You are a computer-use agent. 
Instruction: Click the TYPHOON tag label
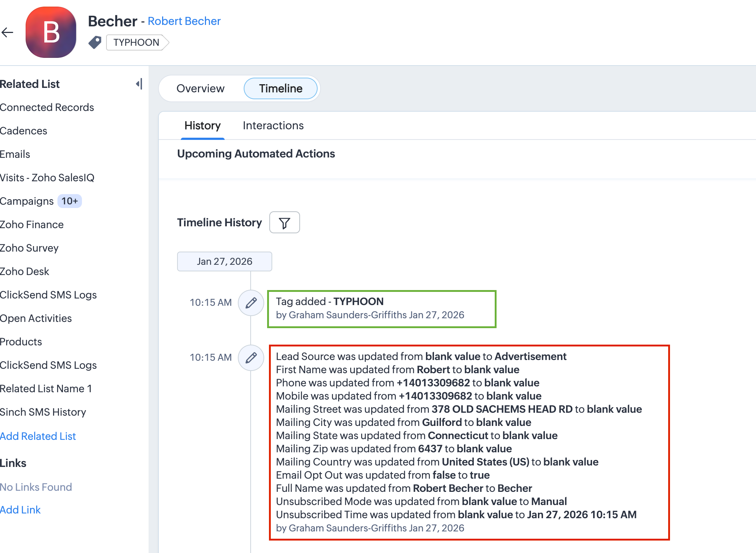136,42
